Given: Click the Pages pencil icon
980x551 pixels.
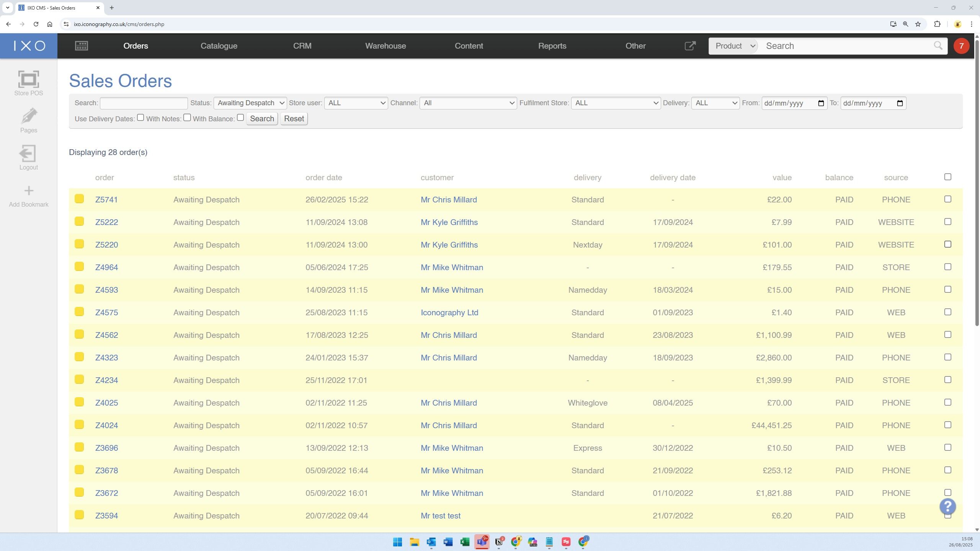Looking at the screenshot, I should pyautogui.click(x=28, y=116).
